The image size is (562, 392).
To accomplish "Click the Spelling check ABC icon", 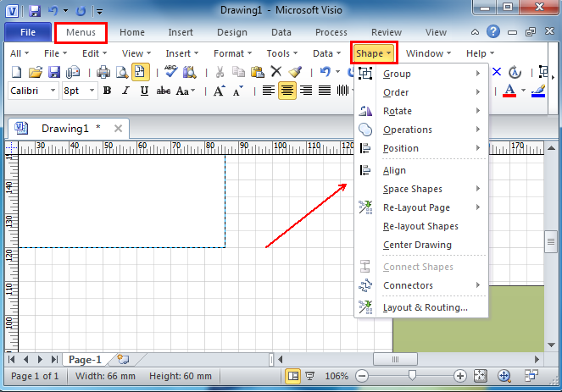I will tap(170, 71).
